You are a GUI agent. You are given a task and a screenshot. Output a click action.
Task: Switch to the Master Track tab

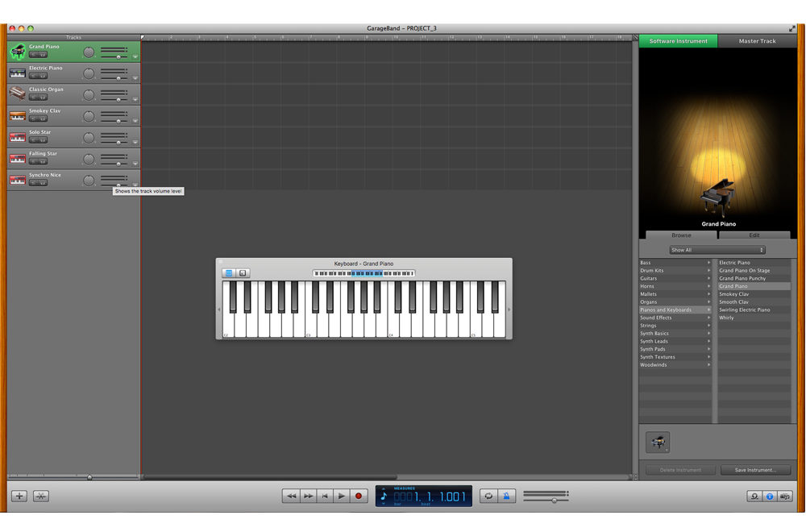757,41
